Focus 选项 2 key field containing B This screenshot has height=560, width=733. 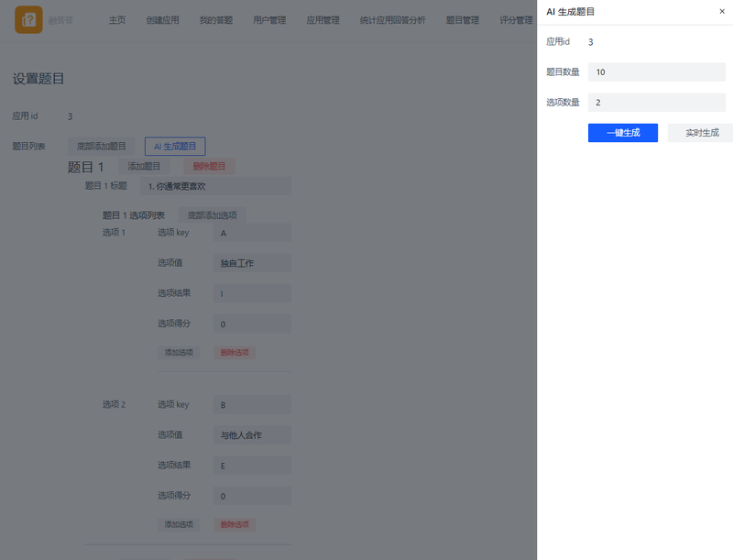[x=252, y=405]
